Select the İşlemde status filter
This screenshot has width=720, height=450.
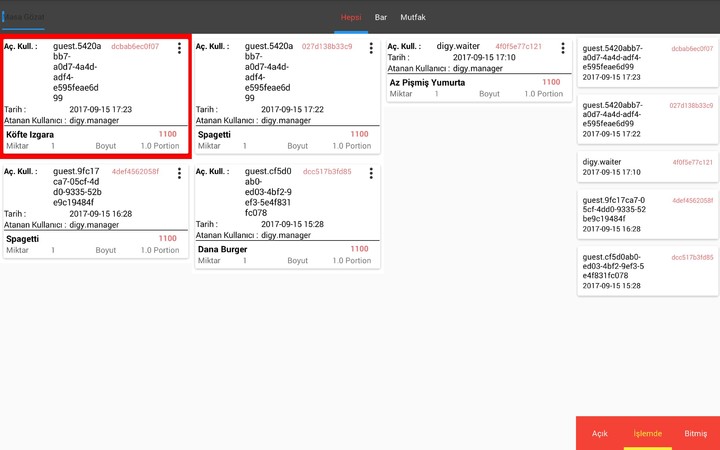tap(648, 433)
